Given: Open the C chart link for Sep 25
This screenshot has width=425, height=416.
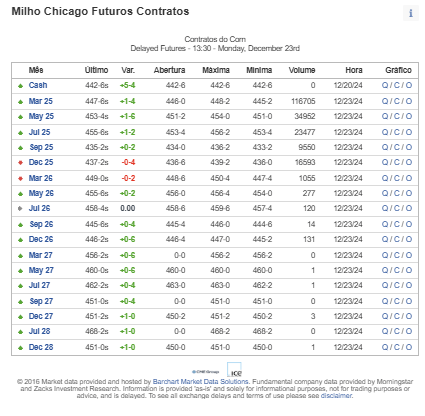Looking at the screenshot, I should (x=397, y=147).
